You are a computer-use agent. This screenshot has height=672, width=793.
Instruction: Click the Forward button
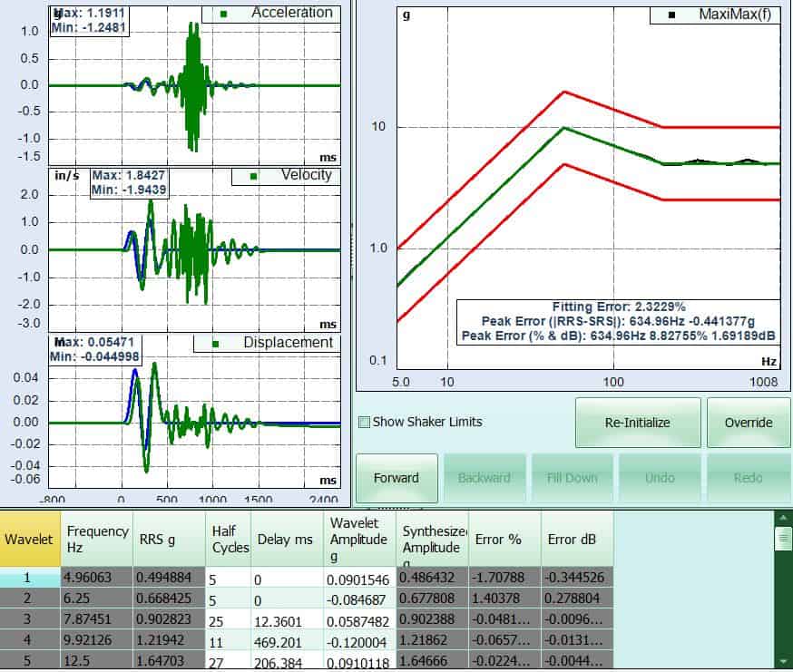(396, 478)
